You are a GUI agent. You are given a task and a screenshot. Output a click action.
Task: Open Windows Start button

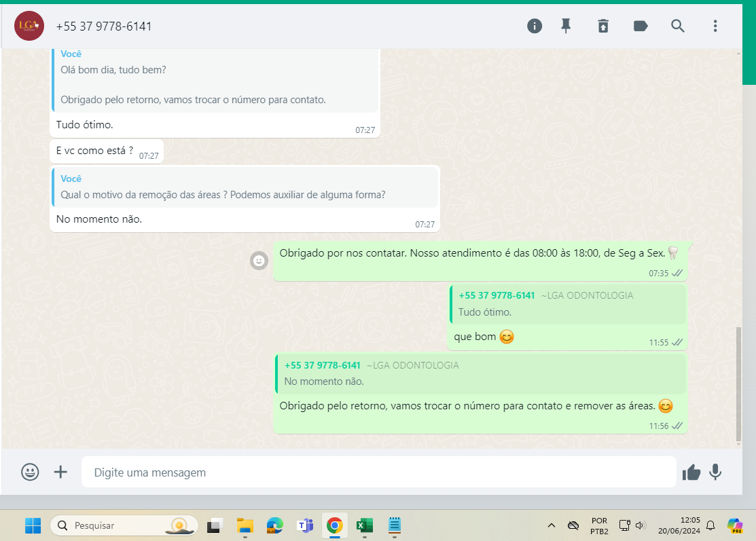pos(33,525)
